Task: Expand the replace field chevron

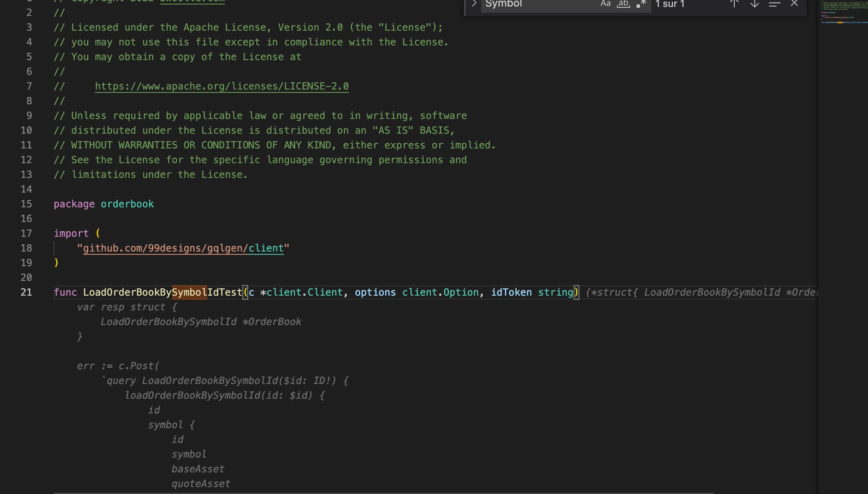Action: click(474, 4)
